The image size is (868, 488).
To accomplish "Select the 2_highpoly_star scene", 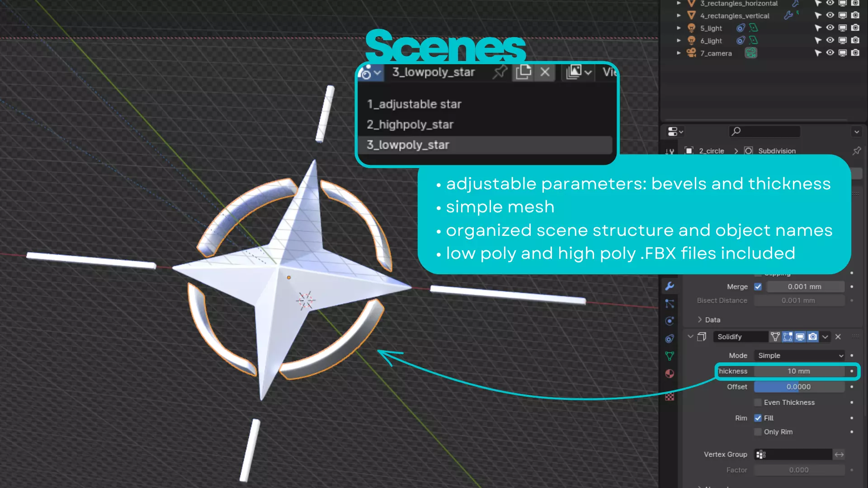I will coord(410,125).
